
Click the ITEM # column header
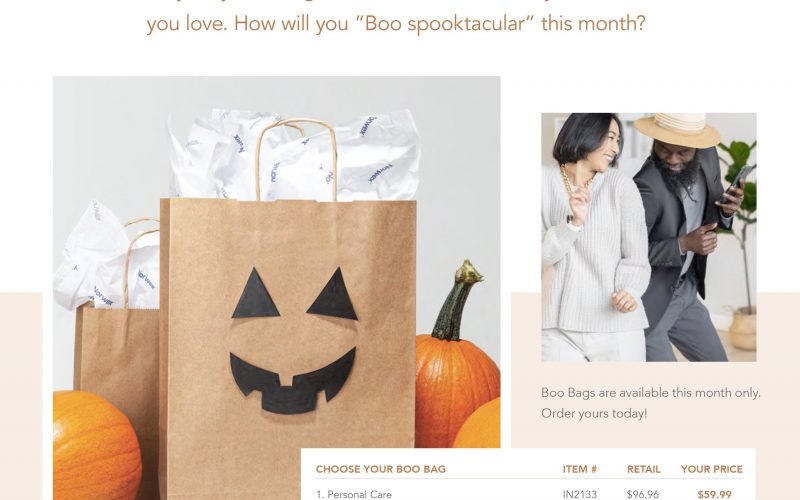point(580,469)
